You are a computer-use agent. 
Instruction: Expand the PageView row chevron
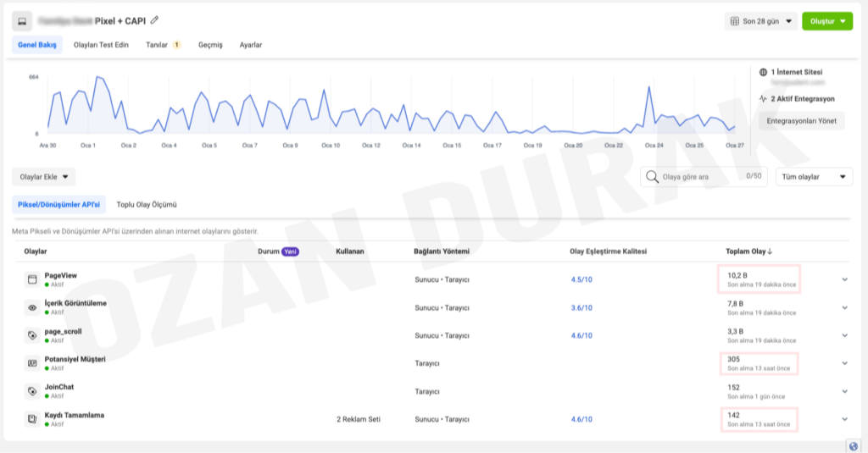click(845, 279)
